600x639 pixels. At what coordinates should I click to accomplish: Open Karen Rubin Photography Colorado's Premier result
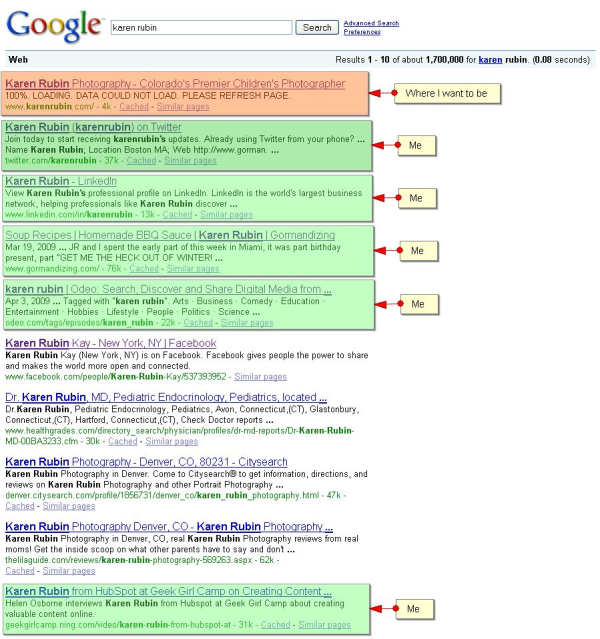pyautogui.click(x=175, y=84)
